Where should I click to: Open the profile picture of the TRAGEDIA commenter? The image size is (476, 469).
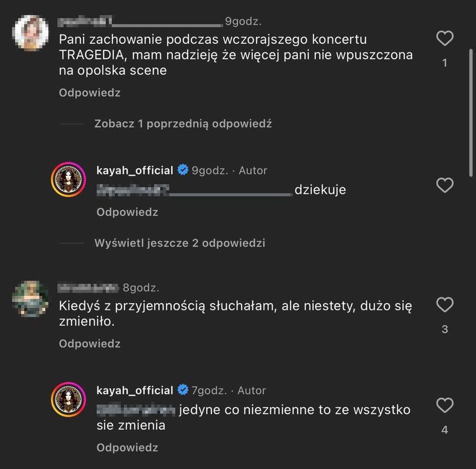point(31,33)
